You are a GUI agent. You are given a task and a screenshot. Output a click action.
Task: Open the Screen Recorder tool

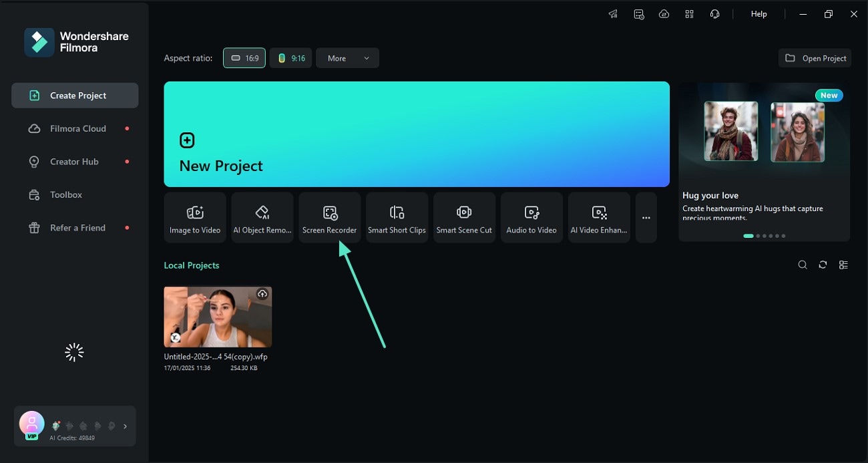click(x=330, y=217)
